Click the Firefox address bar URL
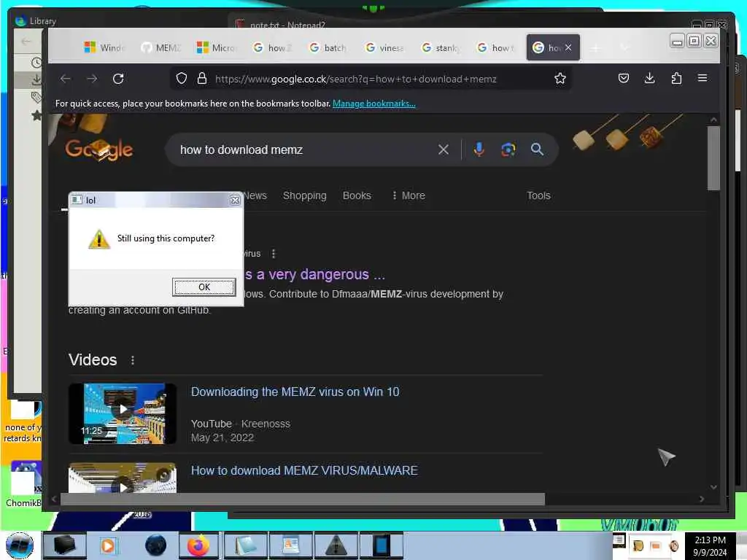This screenshot has width=747, height=560. [x=355, y=79]
